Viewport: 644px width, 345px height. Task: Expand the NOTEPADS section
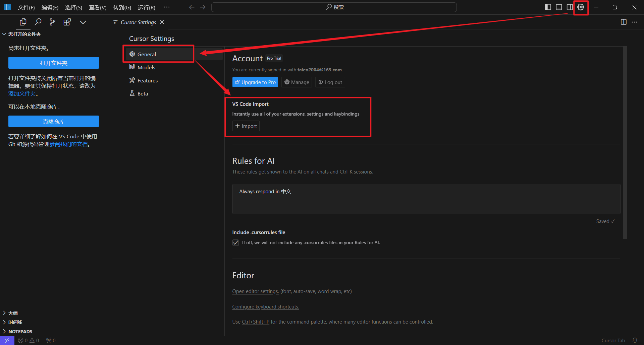pyautogui.click(x=20, y=331)
